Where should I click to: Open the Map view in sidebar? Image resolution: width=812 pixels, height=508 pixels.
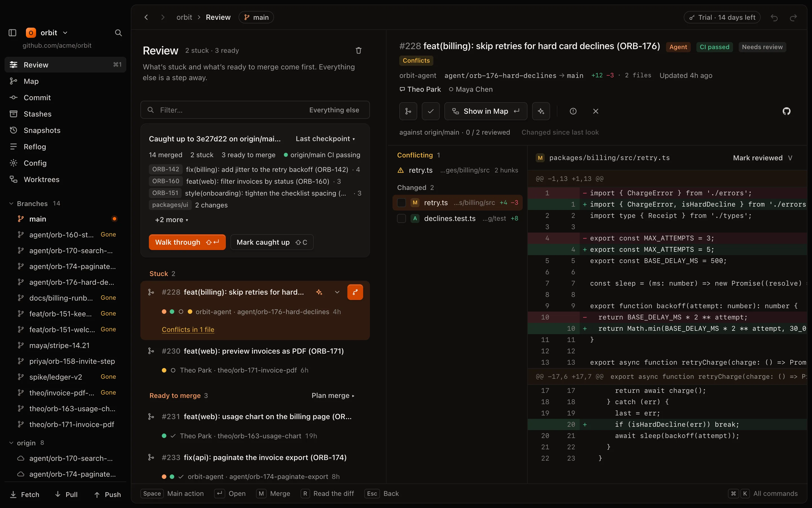[x=65, y=81]
